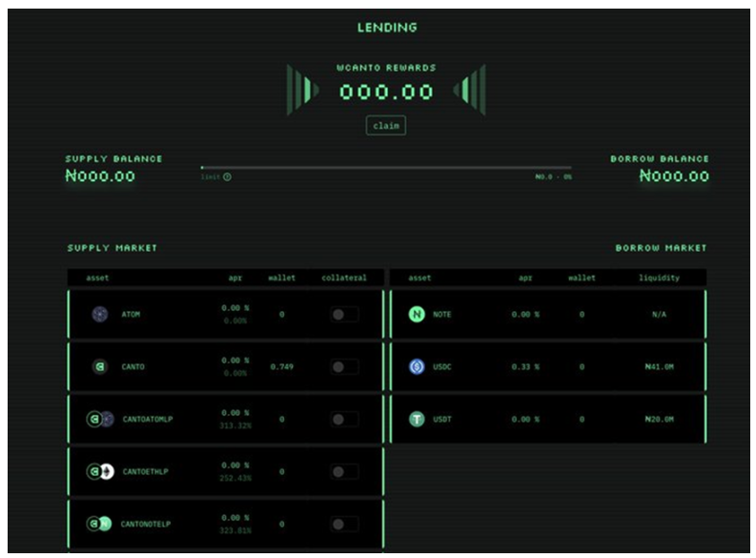Switch on collateral for CANTONOTELP

[344, 524]
